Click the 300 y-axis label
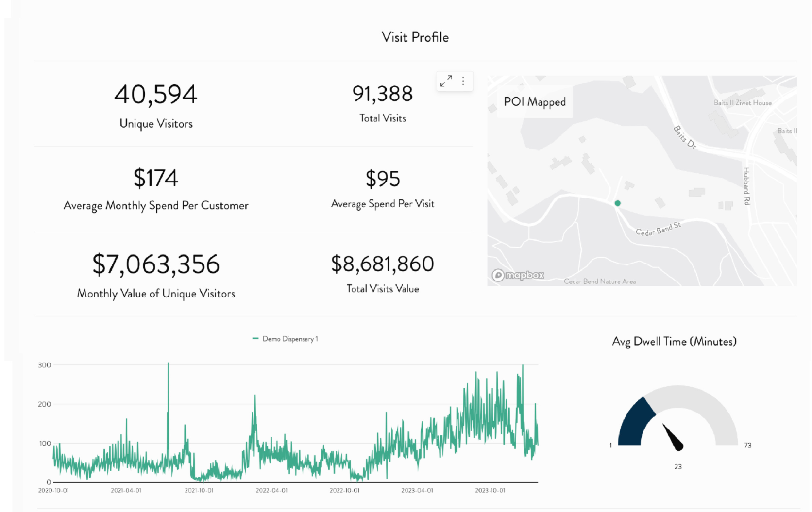Image resolution: width=812 pixels, height=512 pixels. 44,365
